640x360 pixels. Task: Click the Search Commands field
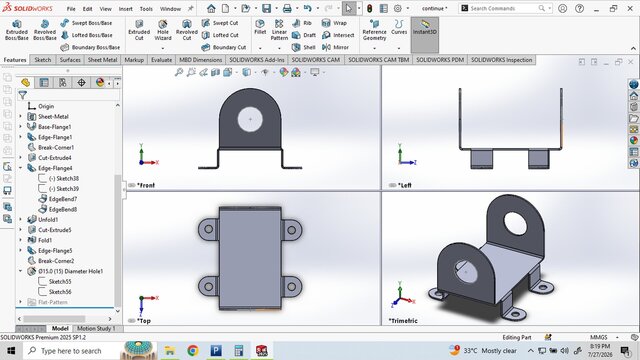point(503,9)
